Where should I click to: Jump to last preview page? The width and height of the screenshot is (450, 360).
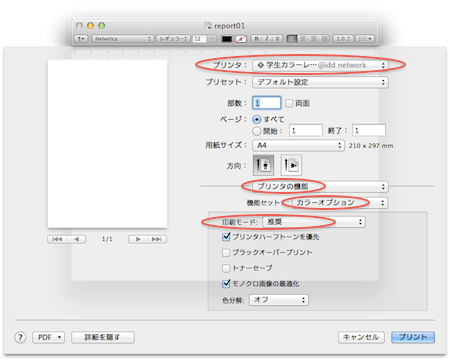157,239
